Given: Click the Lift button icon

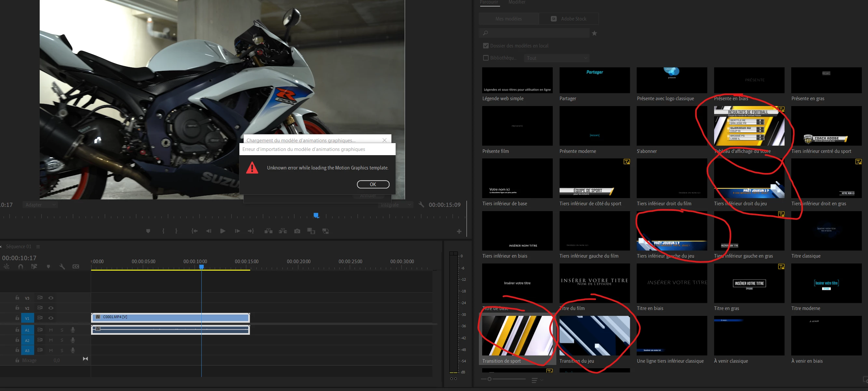Looking at the screenshot, I should point(268,231).
